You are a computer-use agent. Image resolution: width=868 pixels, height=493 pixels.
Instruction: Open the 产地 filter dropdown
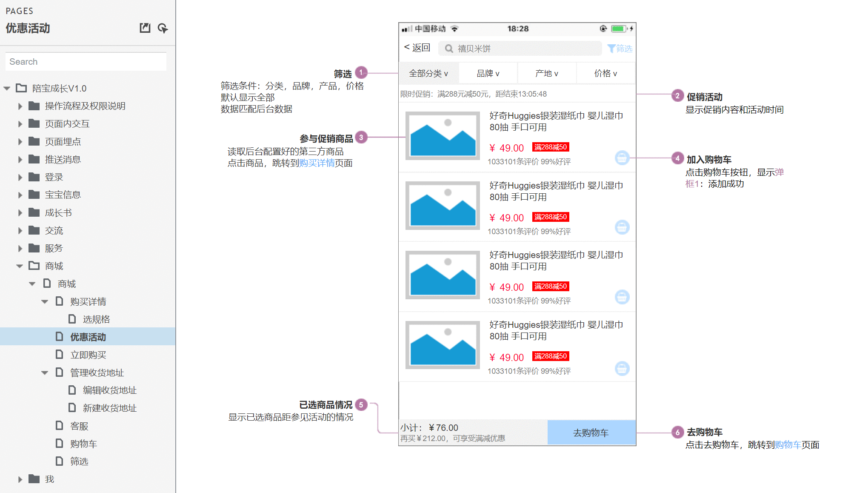(x=547, y=73)
